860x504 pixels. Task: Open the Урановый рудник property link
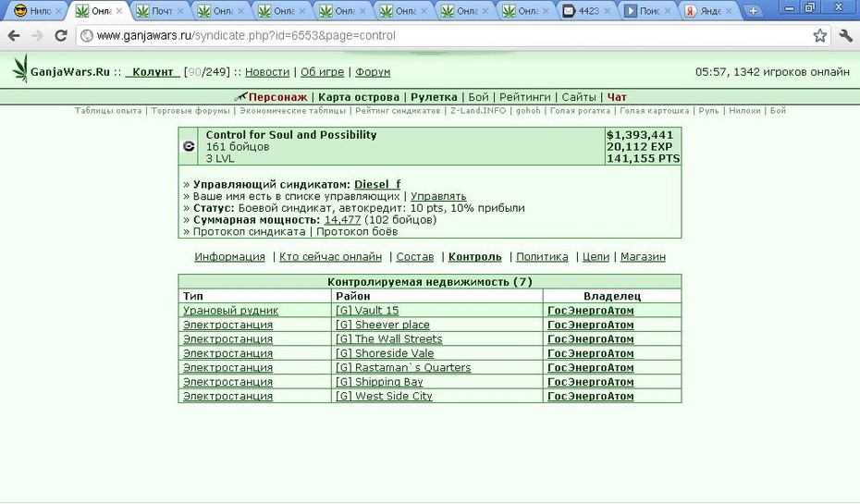(230, 311)
